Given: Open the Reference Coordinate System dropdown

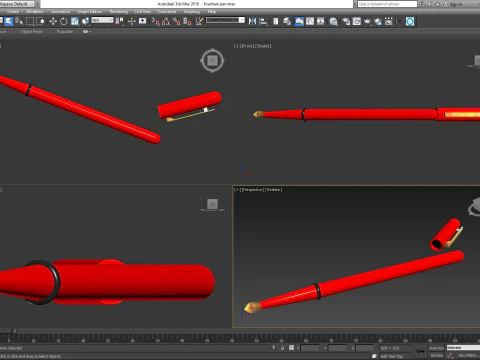Looking at the screenshot, I should pyautogui.click(x=102, y=20).
